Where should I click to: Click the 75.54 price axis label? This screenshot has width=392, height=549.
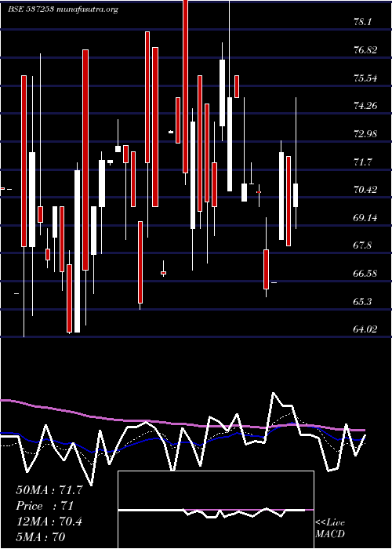click(365, 78)
